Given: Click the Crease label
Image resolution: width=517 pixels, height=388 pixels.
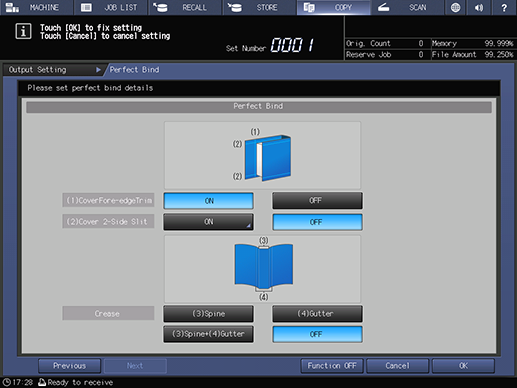Looking at the screenshot, I should pos(108,314).
